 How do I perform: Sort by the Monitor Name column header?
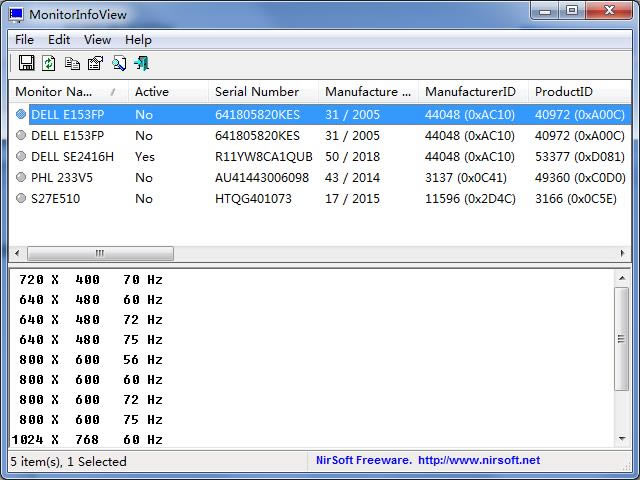tap(68, 92)
